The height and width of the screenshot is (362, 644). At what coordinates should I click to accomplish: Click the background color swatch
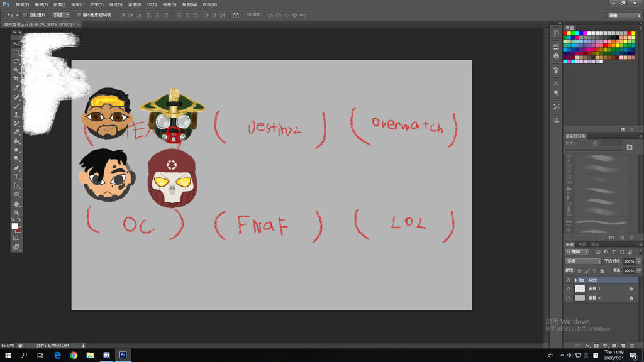pos(18,230)
